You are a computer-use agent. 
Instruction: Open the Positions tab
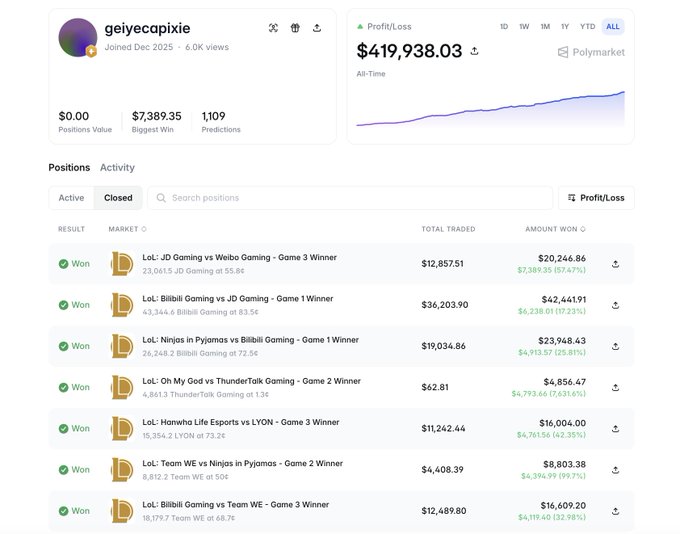[69, 167]
